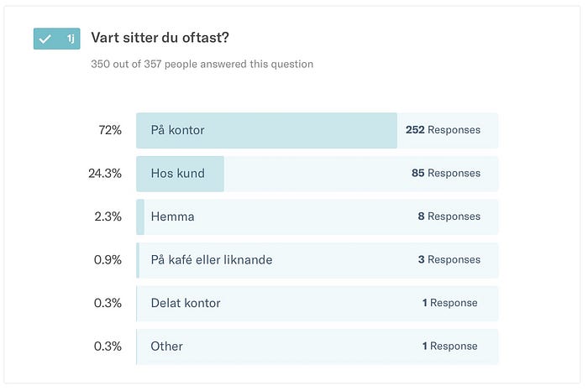Click the 24.3% percentage label
Viewport: 588px width, 391px height.
[x=105, y=174]
